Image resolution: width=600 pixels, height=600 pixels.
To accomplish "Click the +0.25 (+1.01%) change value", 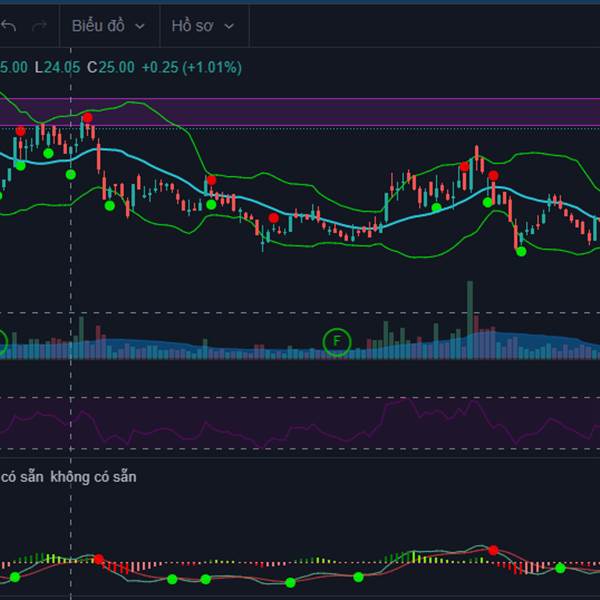I will (x=192, y=67).
